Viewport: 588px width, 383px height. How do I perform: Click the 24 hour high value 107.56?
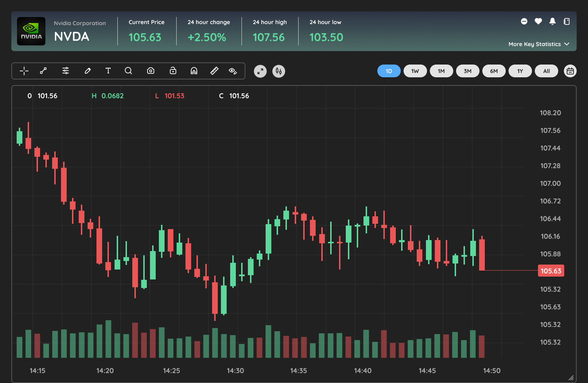click(268, 37)
